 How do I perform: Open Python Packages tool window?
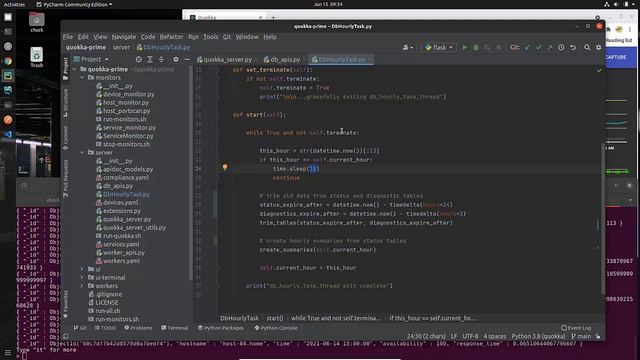pyautogui.click(x=221, y=328)
